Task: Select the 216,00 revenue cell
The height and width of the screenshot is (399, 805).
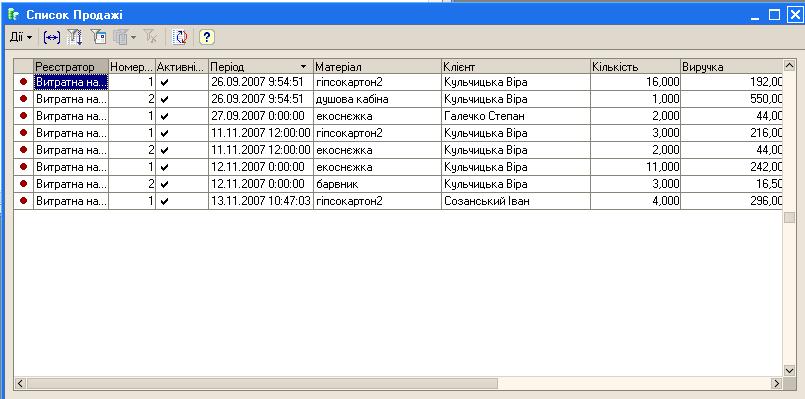Action: pyautogui.click(x=731, y=132)
